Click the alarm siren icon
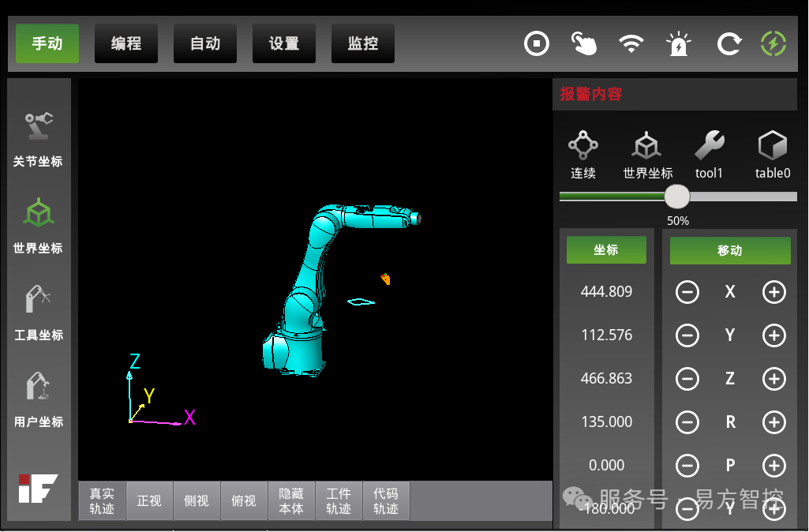This screenshot has height=532, width=809. click(x=679, y=44)
